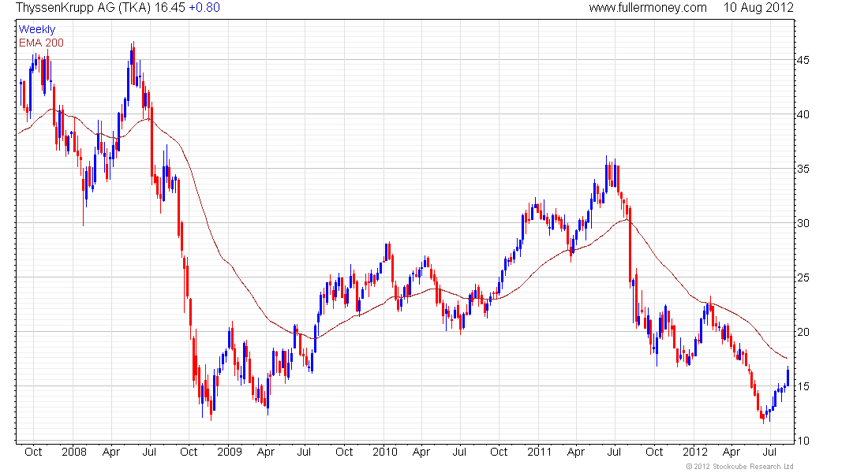Click the Stockcube Research Ltd copyright notice
This screenshot has width=868, height=473.
point(739,467)
